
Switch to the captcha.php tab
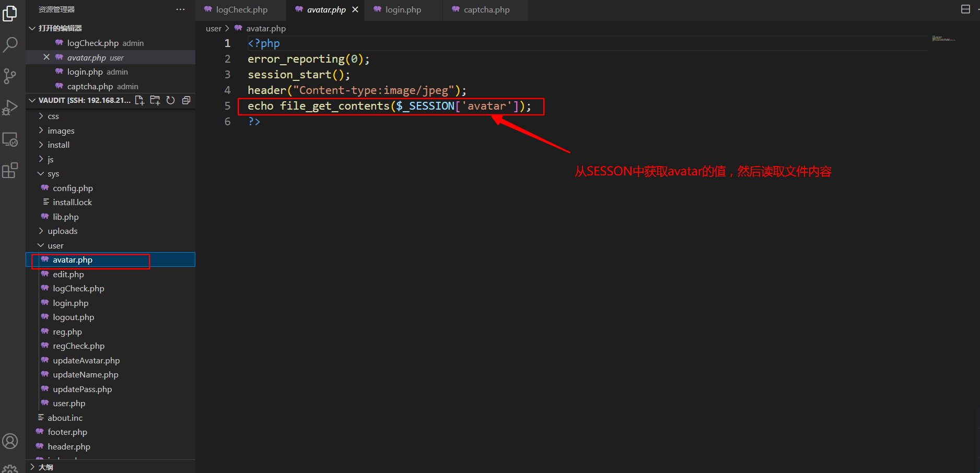point(486,10)
